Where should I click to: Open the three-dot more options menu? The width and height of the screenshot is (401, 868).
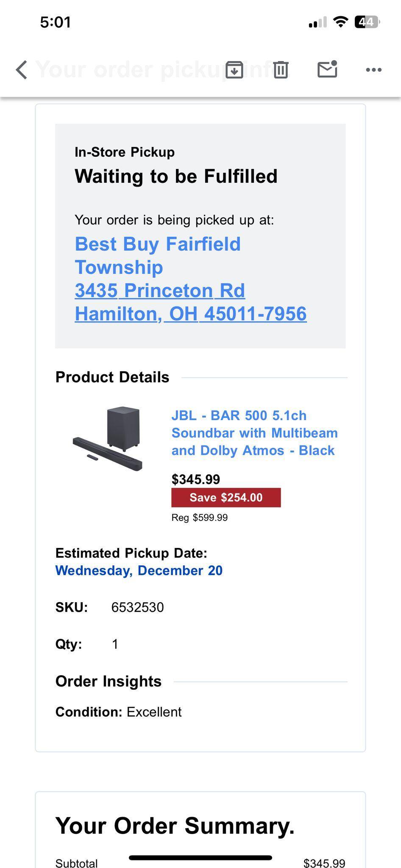click(x=373, y=70)
